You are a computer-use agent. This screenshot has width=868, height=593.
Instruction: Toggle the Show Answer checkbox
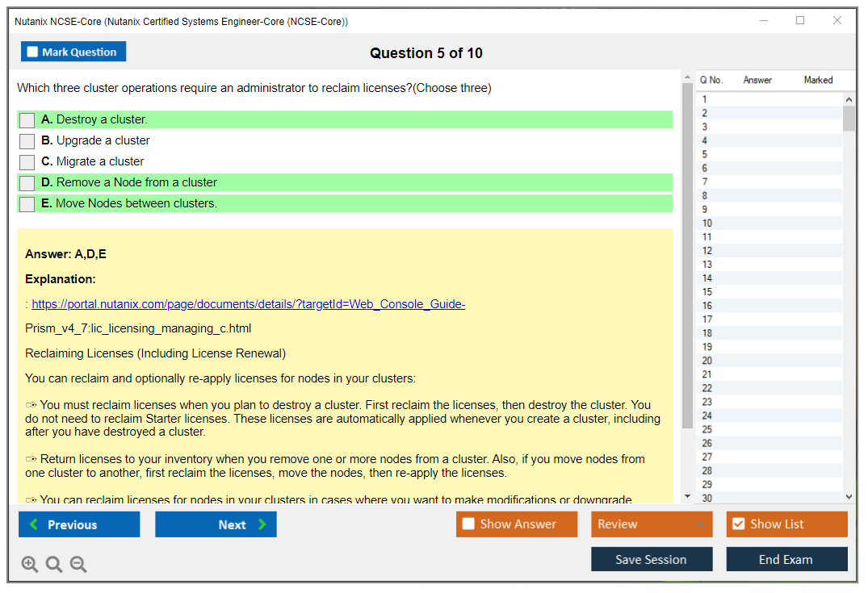coord(468,524)
